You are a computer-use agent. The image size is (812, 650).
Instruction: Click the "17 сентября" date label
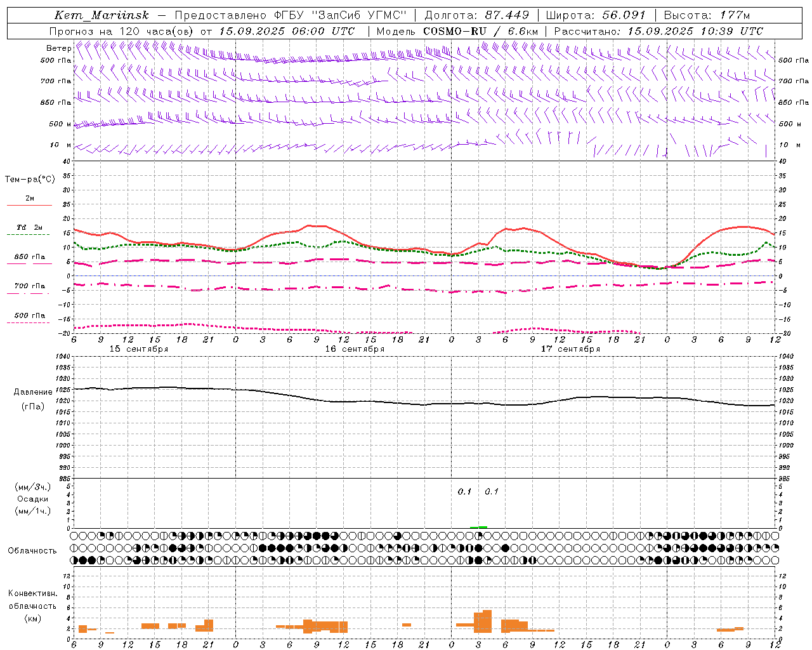(570, 349)
